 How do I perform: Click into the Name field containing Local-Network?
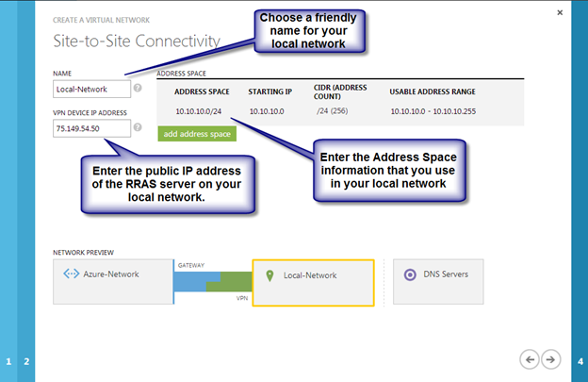(x=90, y=89)
